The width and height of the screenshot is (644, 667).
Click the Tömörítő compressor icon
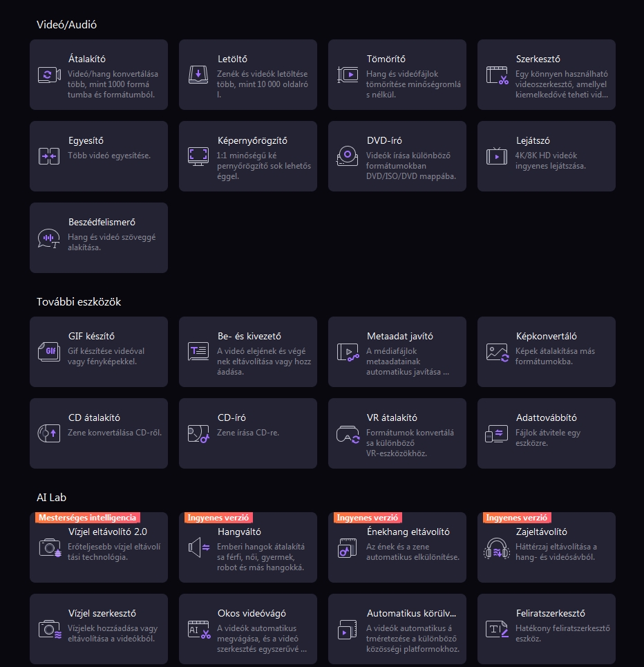coord(347,75)
